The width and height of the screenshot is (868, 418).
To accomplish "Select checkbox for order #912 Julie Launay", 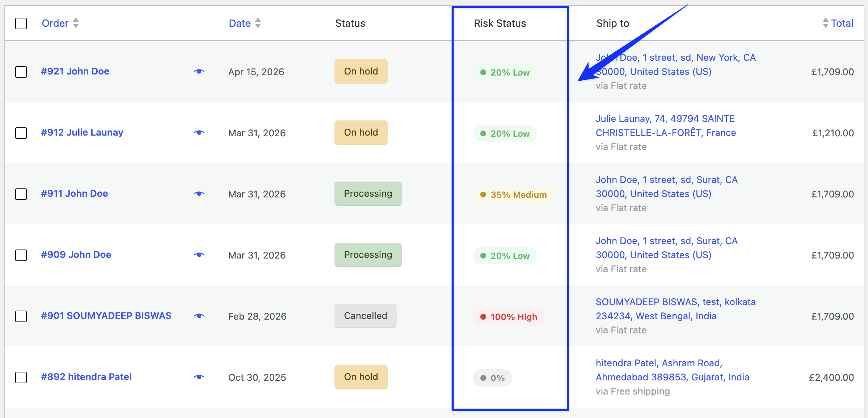I will [x=21, y=133].
